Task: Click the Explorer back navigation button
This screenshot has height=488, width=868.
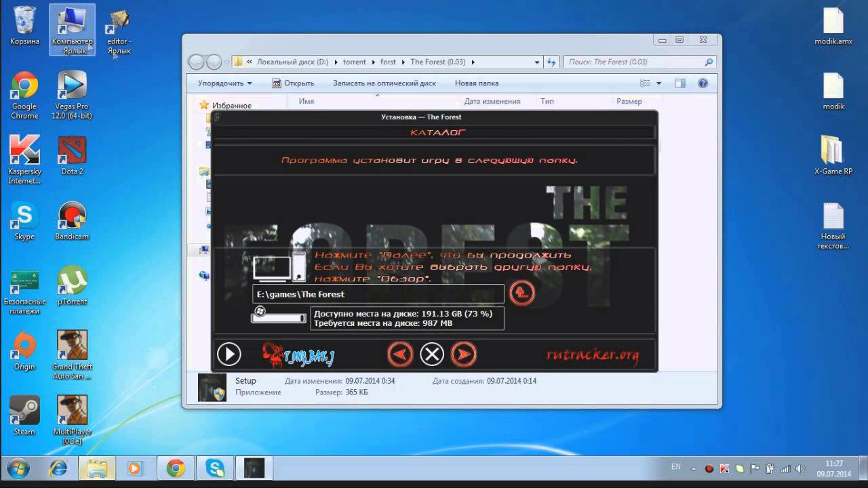Action: (x=196, y=62)
